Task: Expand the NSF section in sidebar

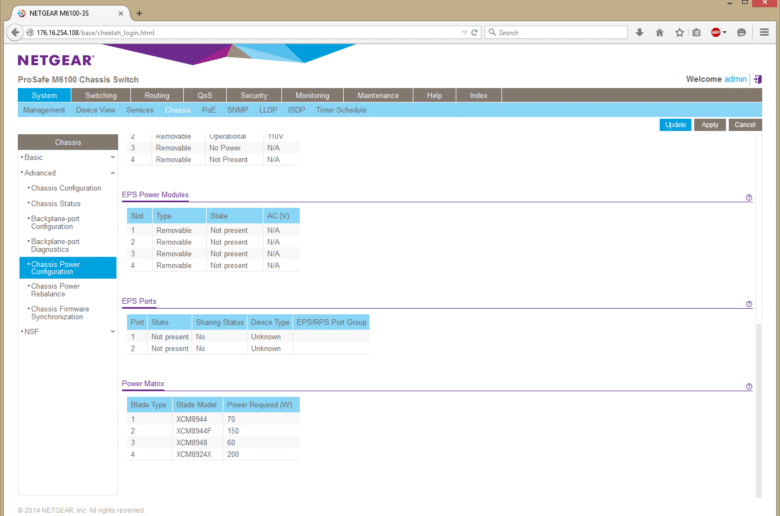Action: (x=112, y=331)
